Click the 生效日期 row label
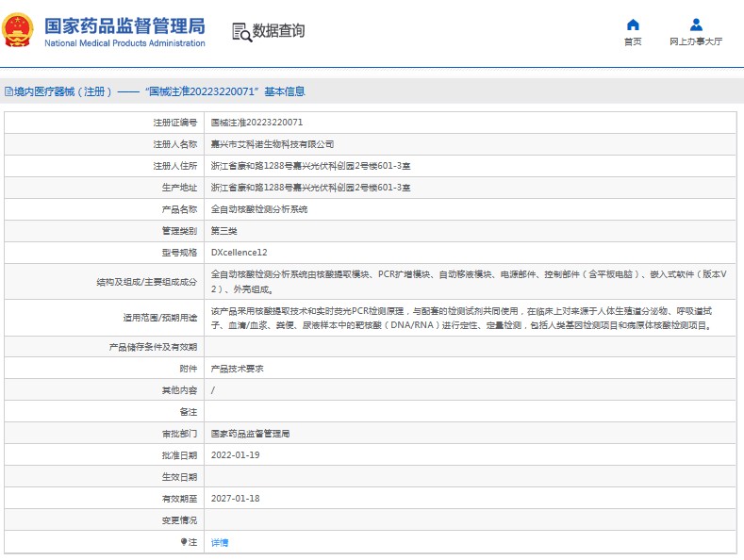The image size is (744, 560). click(x=179, y=477)
